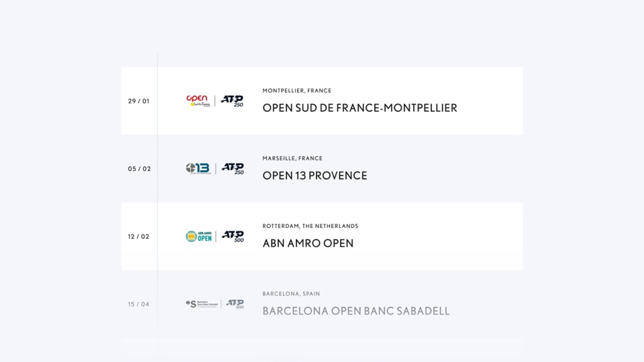
Task: Open the Open Sud de France-Montpellier title
Action: [360, 108]
